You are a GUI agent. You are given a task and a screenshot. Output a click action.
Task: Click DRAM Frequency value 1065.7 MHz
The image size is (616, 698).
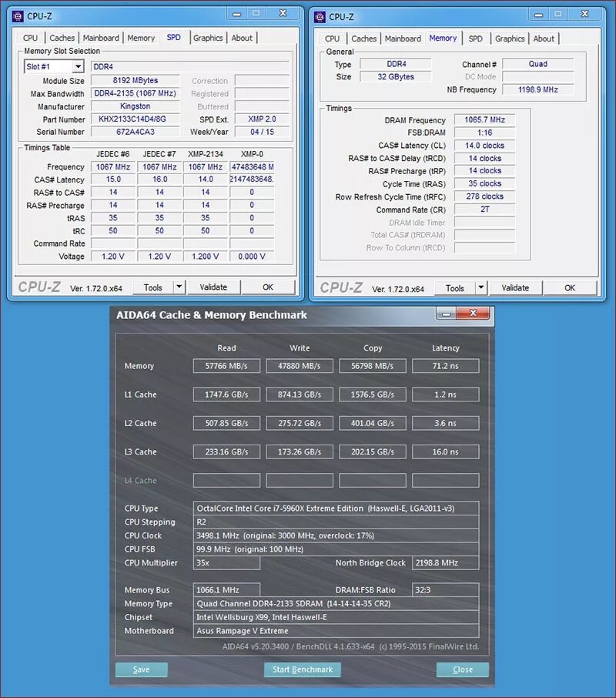click(x=484, y=119)
